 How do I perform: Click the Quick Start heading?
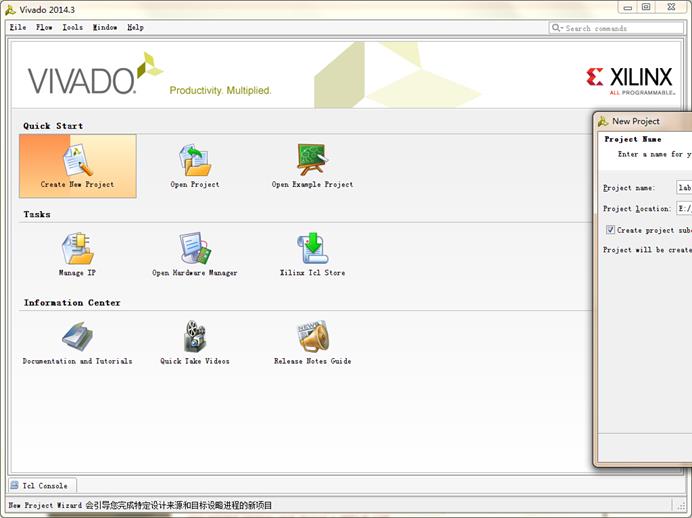point(53,126)
